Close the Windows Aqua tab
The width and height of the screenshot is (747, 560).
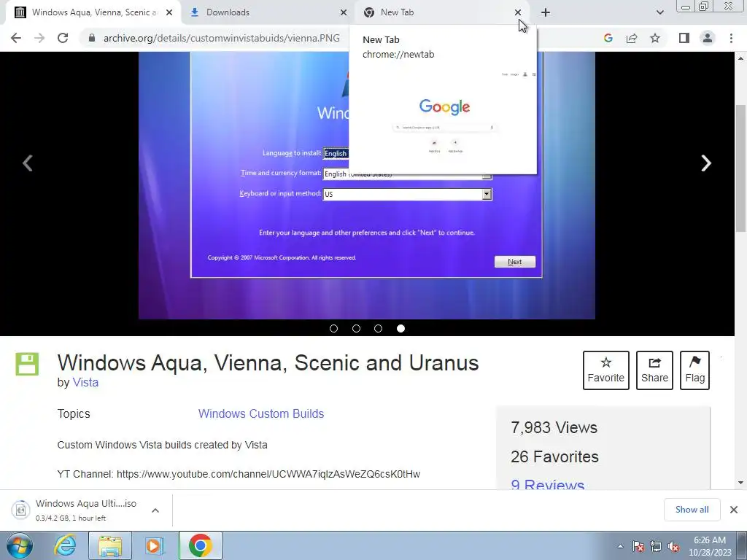pyautogui.click(x=169, y=12)
